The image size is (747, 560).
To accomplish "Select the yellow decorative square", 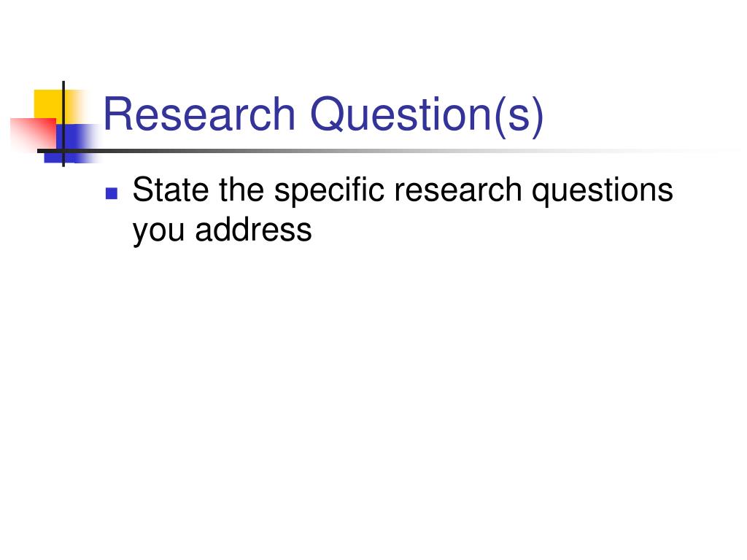I will [48, 104].
